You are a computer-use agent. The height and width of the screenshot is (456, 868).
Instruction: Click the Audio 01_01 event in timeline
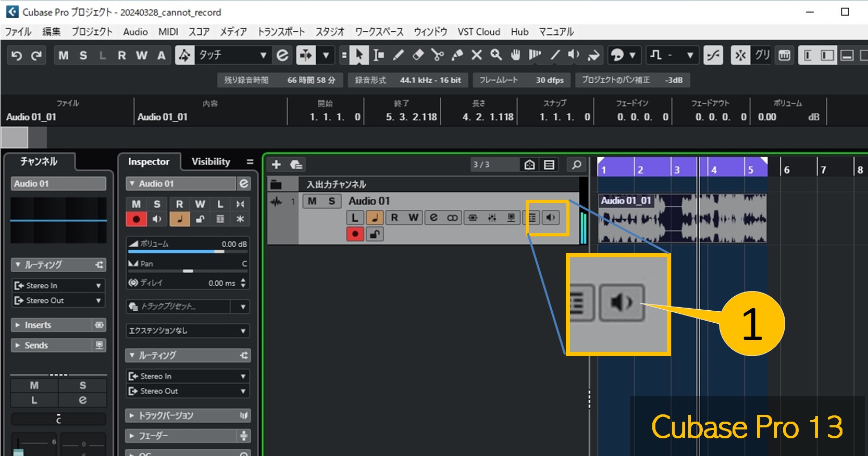(682, 219)
